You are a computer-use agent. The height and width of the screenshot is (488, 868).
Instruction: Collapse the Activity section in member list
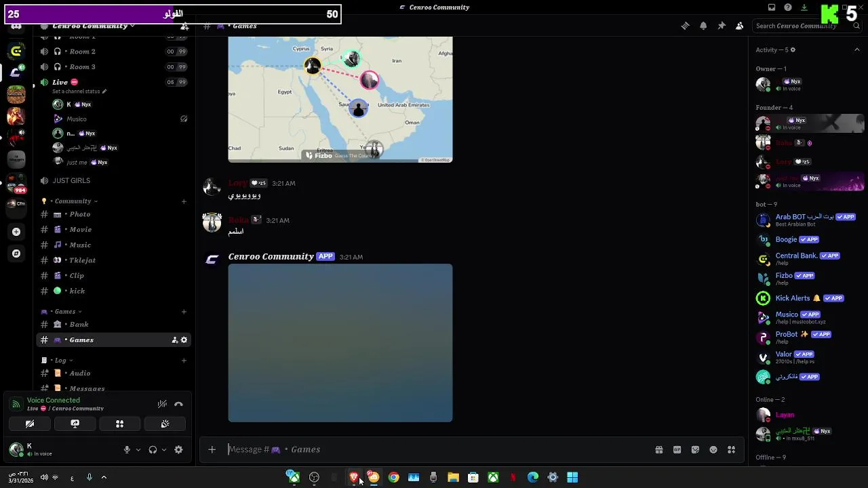click(x=857, y=49)
